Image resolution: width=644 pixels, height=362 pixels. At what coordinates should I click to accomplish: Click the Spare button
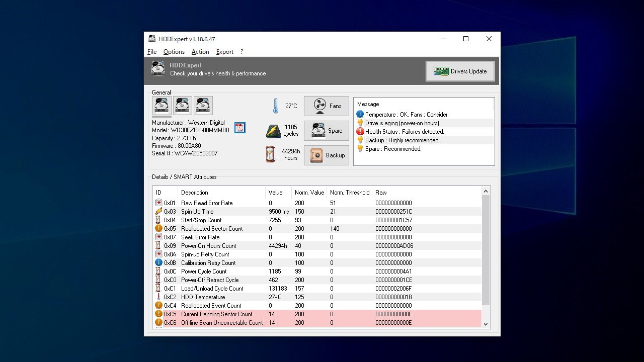point(326,131)
